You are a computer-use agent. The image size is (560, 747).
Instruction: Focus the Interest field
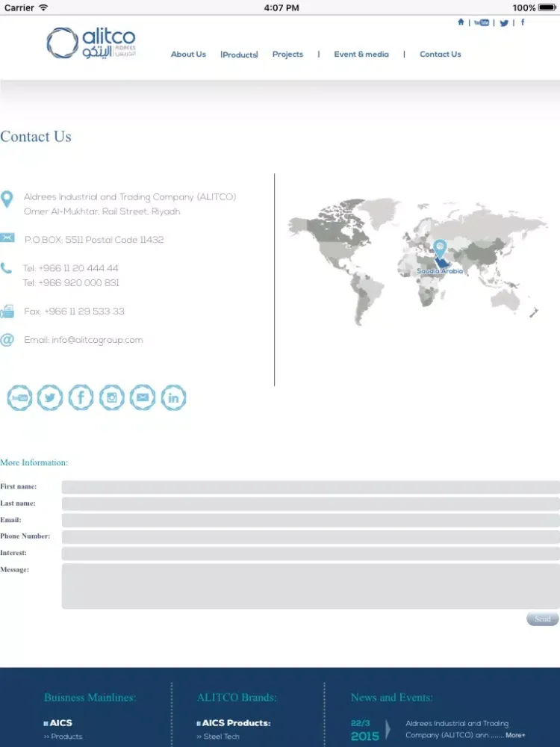[311, 554]
